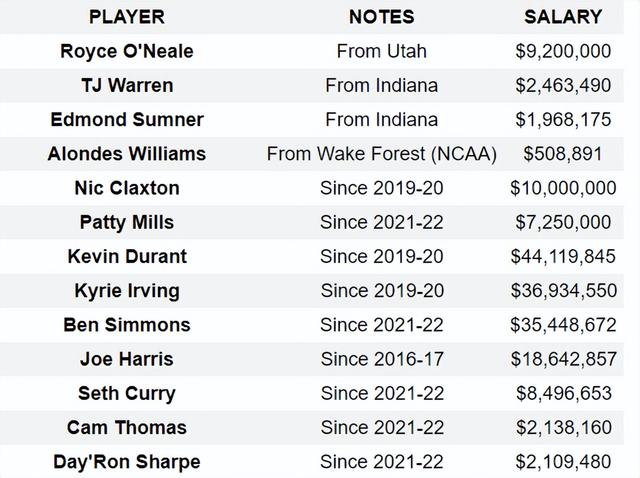Viewport: 640px width, 478px height.
Task: Select Joe Harris player name
Action: (x=127, y=359)
